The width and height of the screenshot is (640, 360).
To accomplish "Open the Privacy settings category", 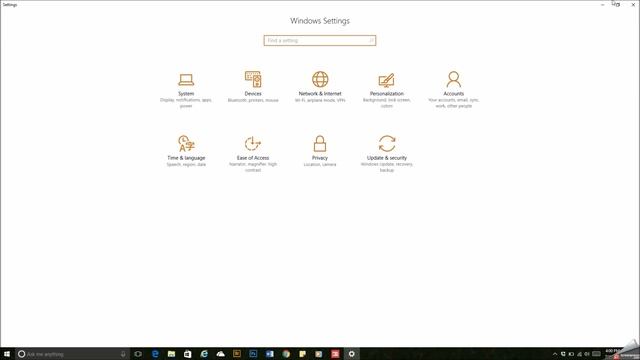I will click(320, 151).
